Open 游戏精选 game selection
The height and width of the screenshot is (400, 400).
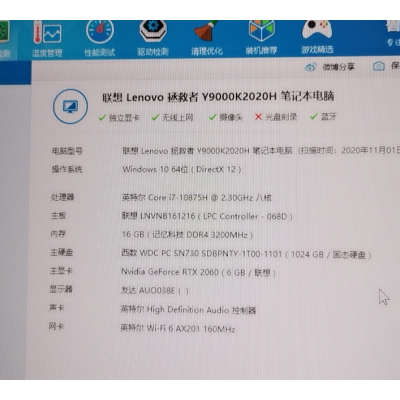tap(317, 37)
